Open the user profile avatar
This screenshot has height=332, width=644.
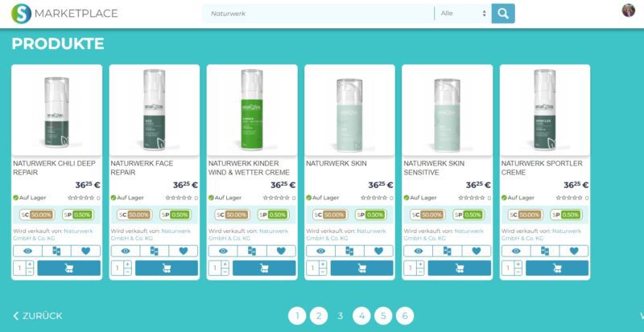point(628,10)
